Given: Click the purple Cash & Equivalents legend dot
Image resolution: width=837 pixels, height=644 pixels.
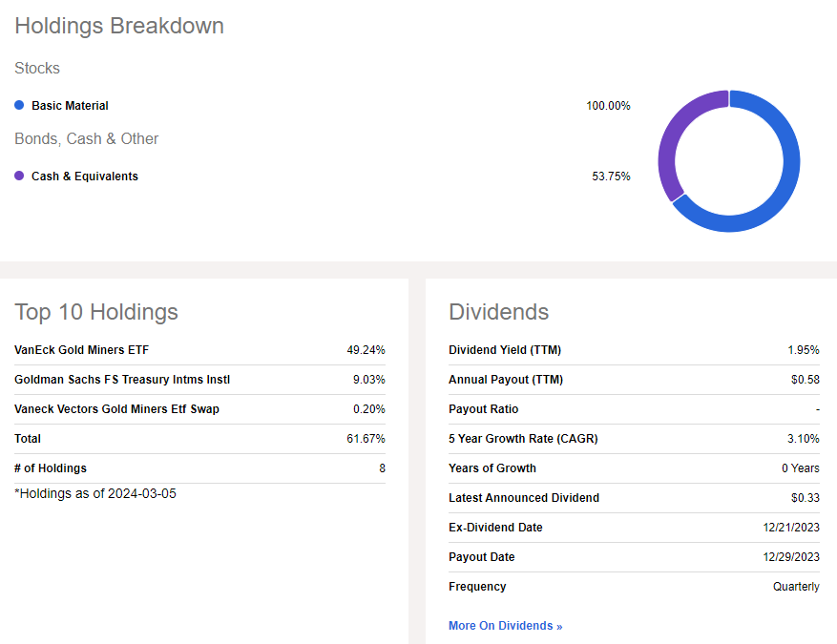Looking at the screenshot, I should point(19,177).
